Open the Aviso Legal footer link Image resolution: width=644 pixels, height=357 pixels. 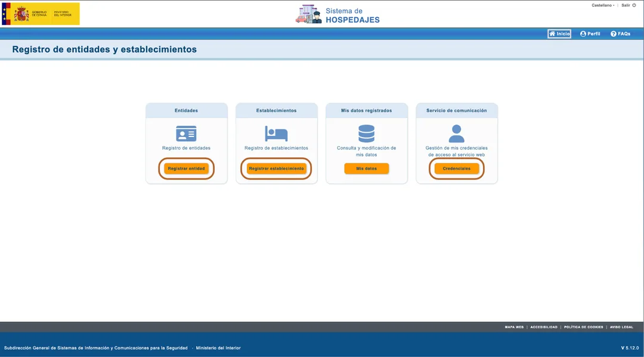(621, 327)
